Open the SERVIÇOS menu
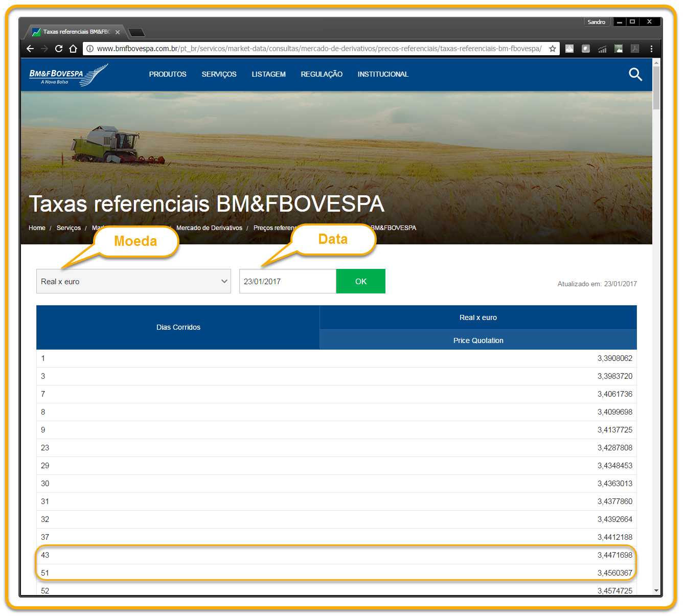 (x=219, y=74)
